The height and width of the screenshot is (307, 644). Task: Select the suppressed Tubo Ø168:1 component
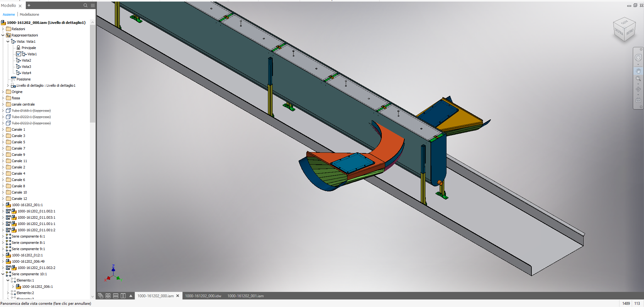pos(31,111)
